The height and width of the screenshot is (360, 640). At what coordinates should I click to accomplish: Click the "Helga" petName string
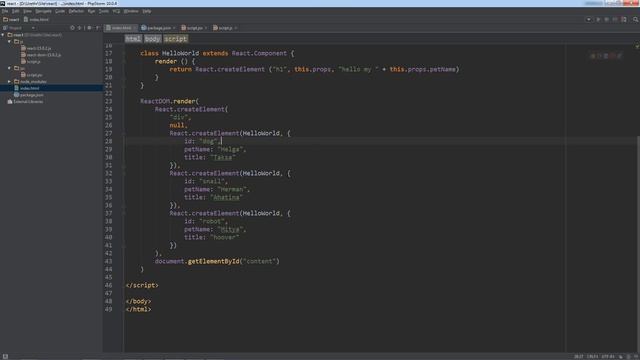click(230, 149)
